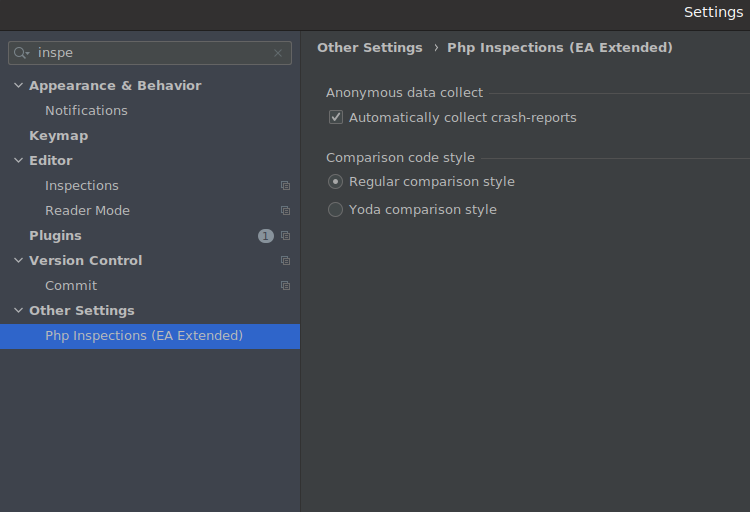Open the Notifications settings page
750x512 pixels.
(86, 111)
